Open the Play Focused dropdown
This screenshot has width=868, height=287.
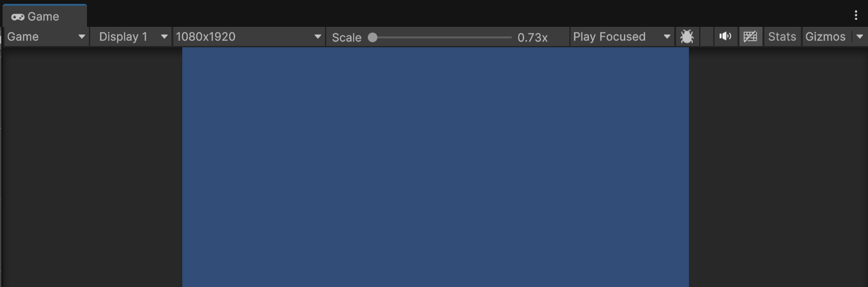pyautogui.click(x=622, y=36)
